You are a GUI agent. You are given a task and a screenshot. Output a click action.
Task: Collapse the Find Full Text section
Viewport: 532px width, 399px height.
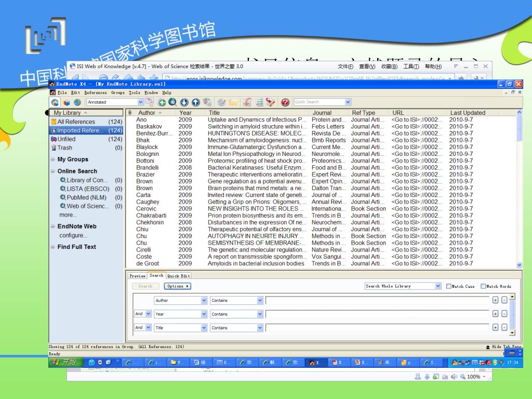52,247
